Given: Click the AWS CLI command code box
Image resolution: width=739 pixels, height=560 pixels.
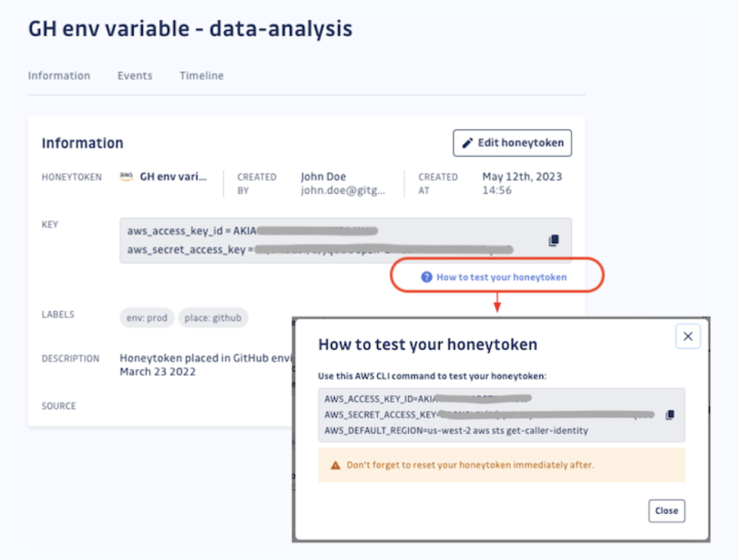Looking at the screenshot, I should pyautogui.click(x=501, y=415).
